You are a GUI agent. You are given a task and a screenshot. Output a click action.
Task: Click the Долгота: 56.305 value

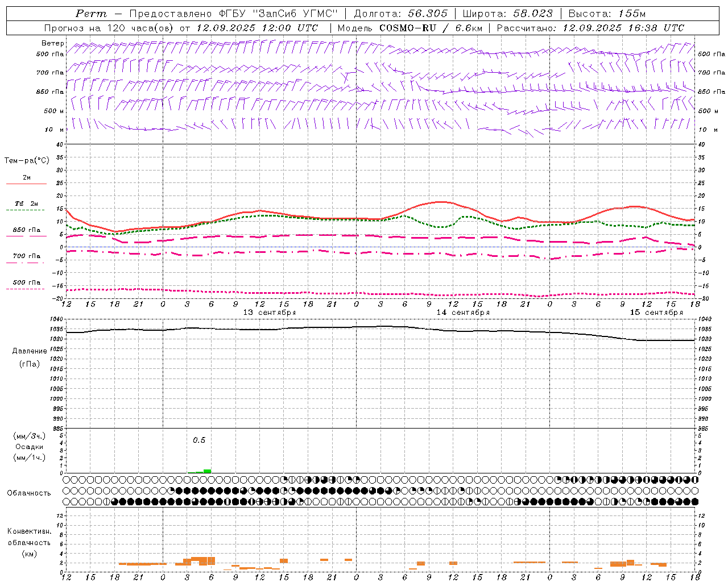click(401, 14)
